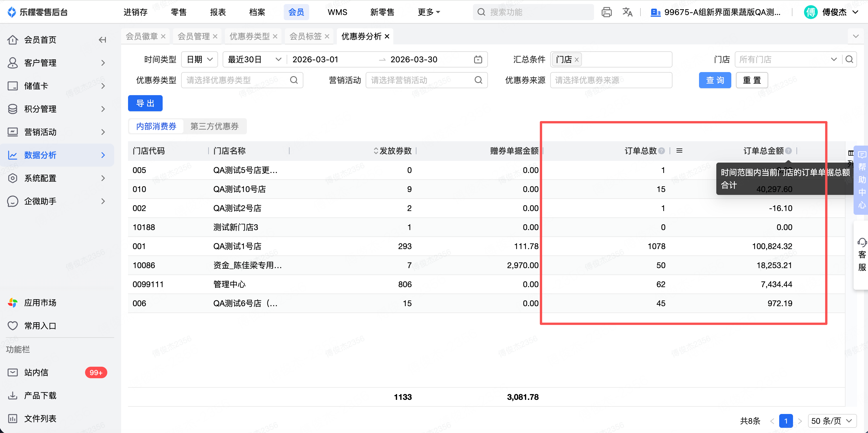Click the language translate icon
The image size is (868, 433).
pos(627,12)
